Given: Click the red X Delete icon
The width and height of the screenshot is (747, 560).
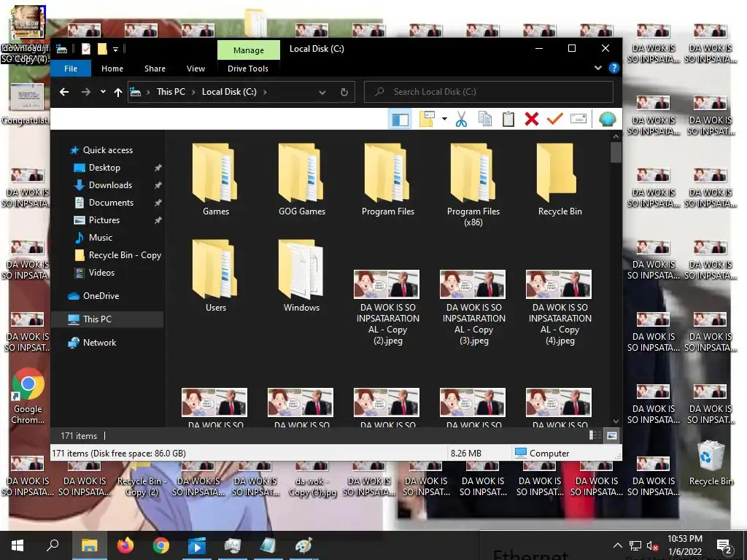Looking at the screenshot, I should coord(532,119).
